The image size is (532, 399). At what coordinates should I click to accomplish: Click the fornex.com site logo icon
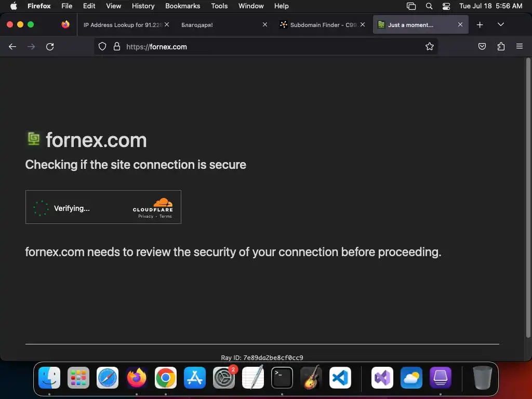coord(34,139)
